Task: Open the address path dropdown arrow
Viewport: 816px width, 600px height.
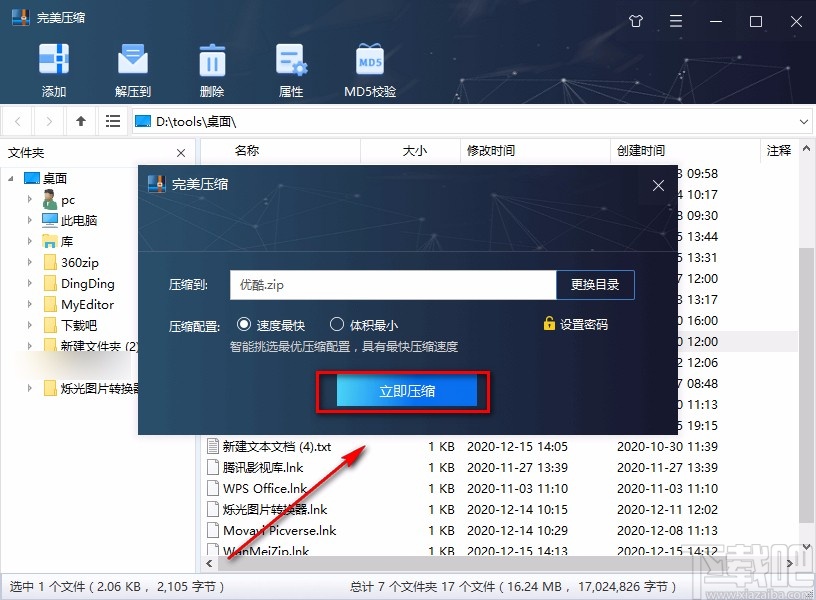Action: point(804,122)
